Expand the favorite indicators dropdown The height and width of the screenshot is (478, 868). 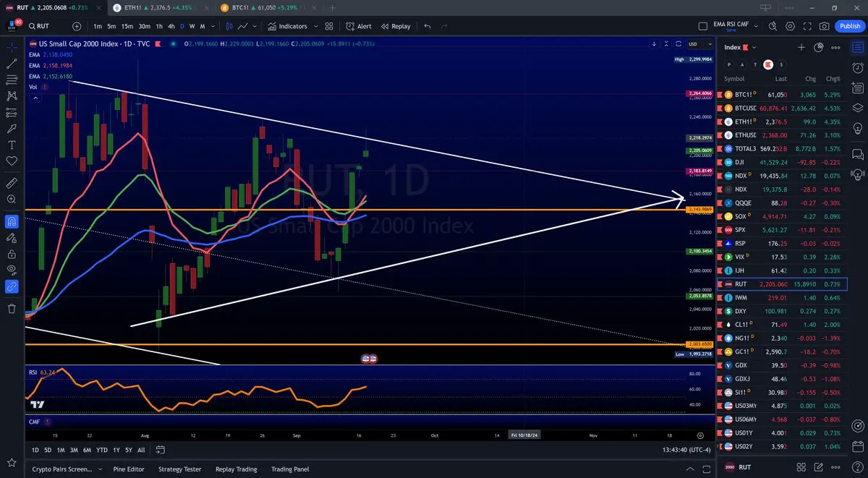[x=316, y=26]
